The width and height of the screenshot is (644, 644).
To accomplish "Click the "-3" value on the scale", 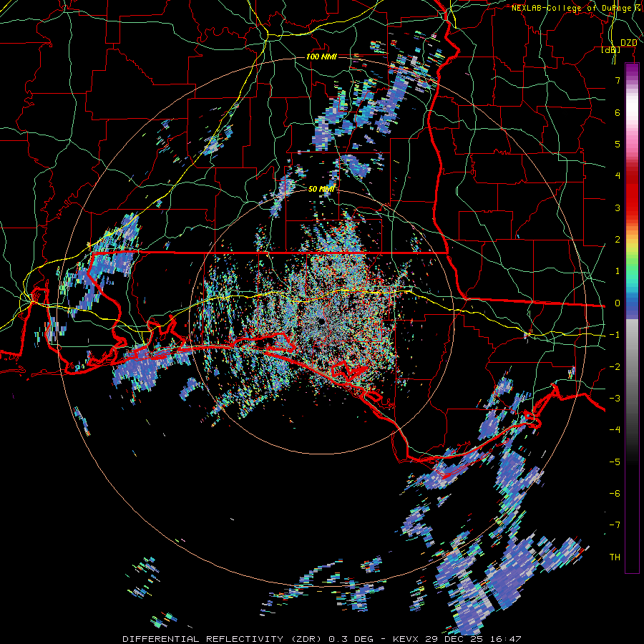I will [x=615, y=399].
